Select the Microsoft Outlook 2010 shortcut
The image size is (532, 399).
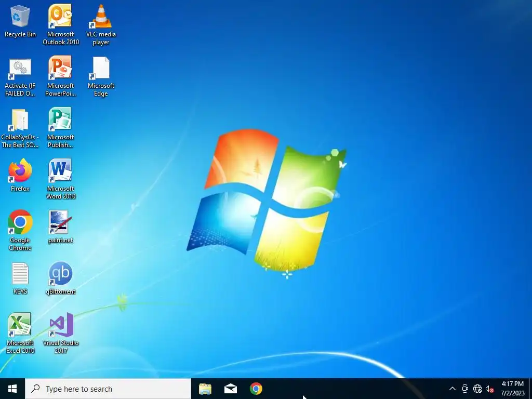pos(60,25)
